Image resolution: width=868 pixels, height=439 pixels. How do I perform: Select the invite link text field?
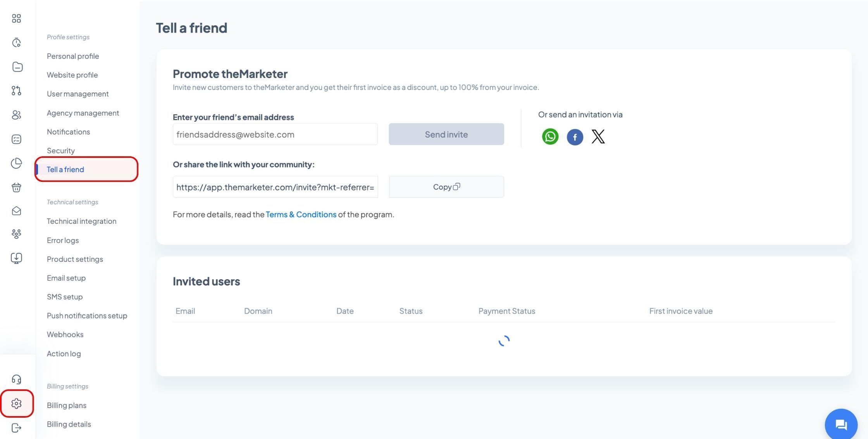click(275, 187)
